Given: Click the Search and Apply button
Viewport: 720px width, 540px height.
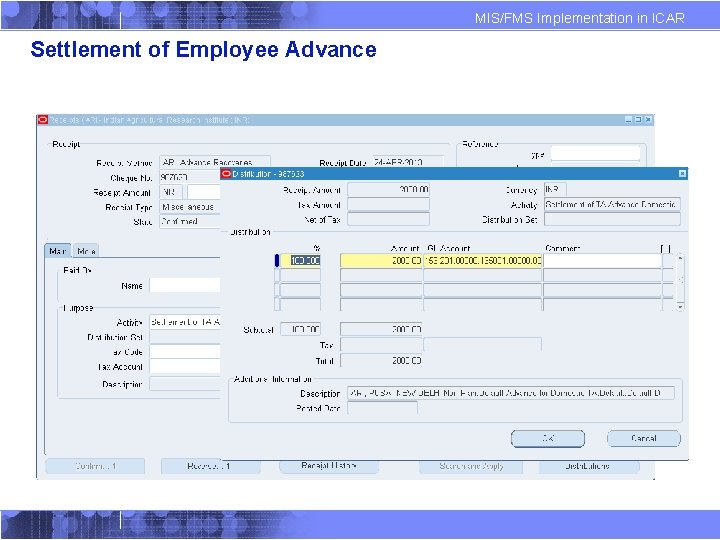Looking at the screenshot, I should pos(471,466).
